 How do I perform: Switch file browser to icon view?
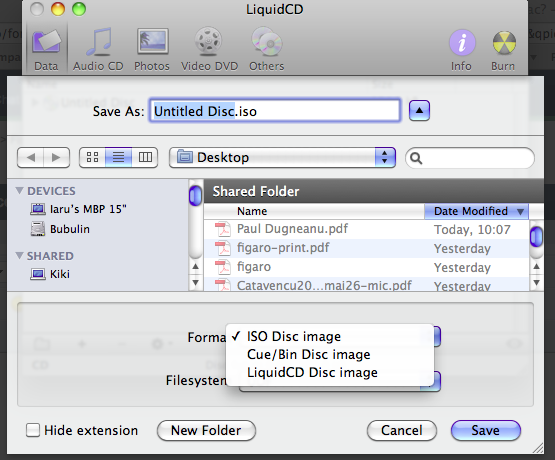point(92,157)
